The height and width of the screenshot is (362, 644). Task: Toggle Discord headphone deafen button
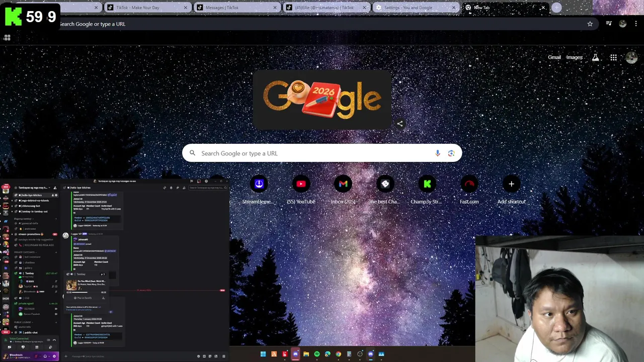pos(45,356)
